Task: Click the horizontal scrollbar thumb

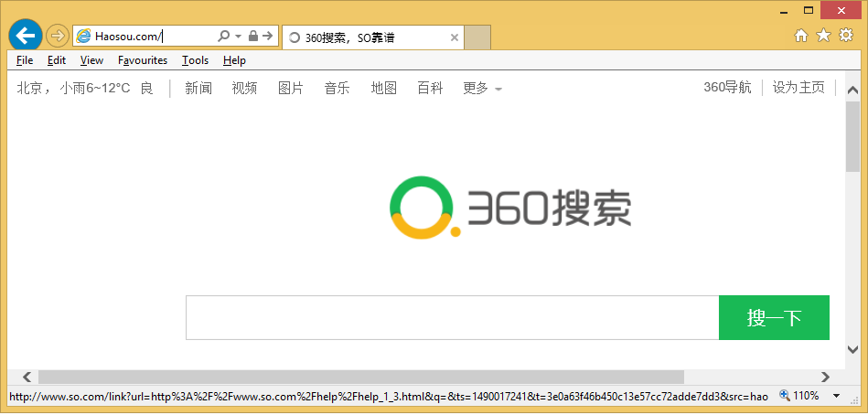Action: point(360,377)
